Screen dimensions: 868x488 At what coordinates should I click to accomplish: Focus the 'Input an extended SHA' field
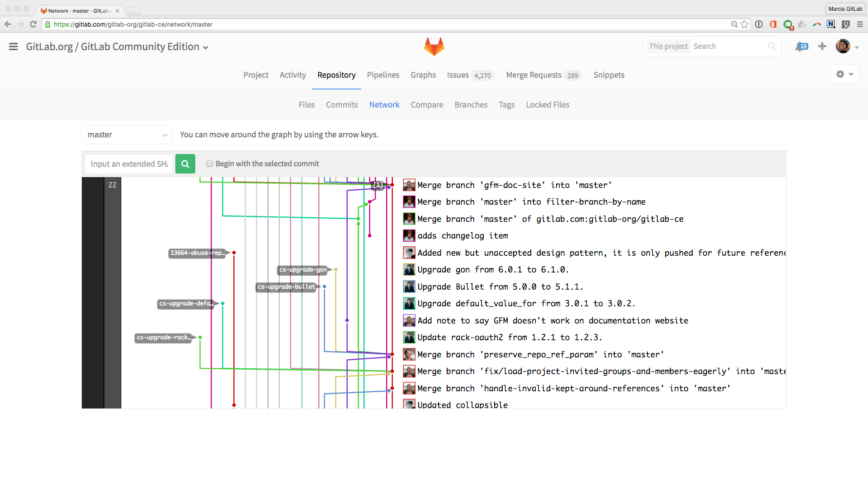(x=129, y=164)
